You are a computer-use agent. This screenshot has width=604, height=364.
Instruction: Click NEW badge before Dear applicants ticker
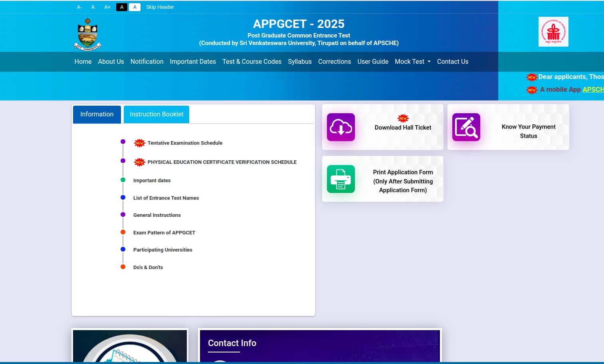531,77
